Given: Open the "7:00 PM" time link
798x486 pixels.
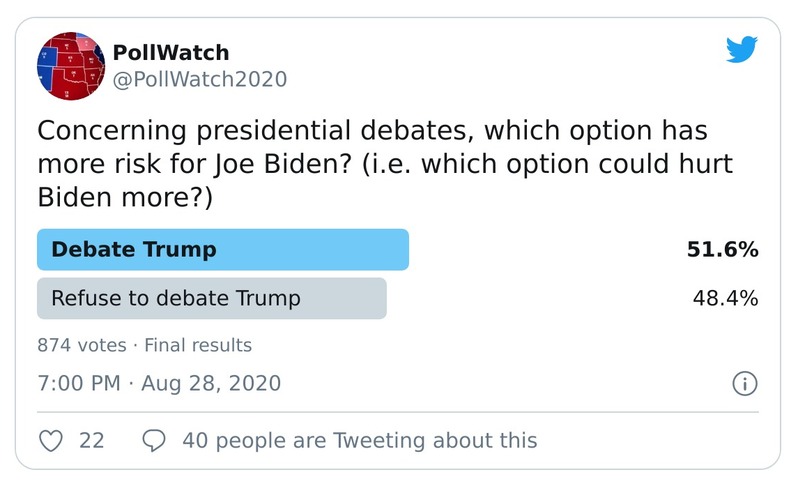Looking at the screenshot, I should pos(78,383).
